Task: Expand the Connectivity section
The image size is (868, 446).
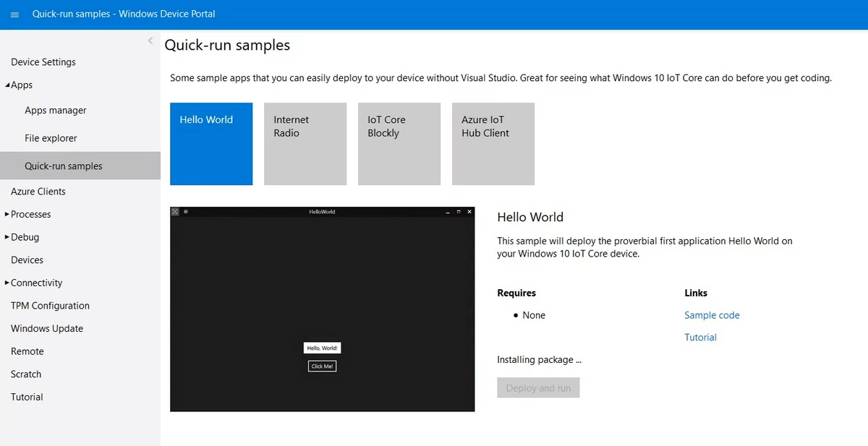Action: point(7,283)
